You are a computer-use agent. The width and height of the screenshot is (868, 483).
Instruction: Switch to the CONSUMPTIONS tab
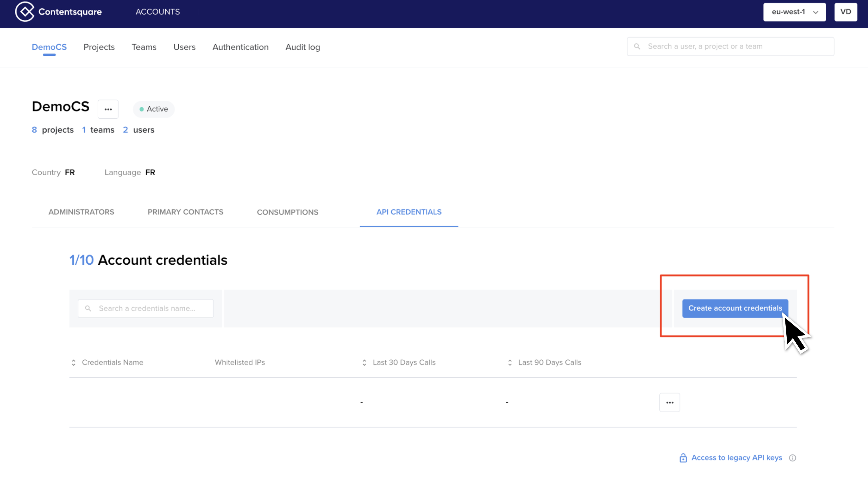(288, 212)
